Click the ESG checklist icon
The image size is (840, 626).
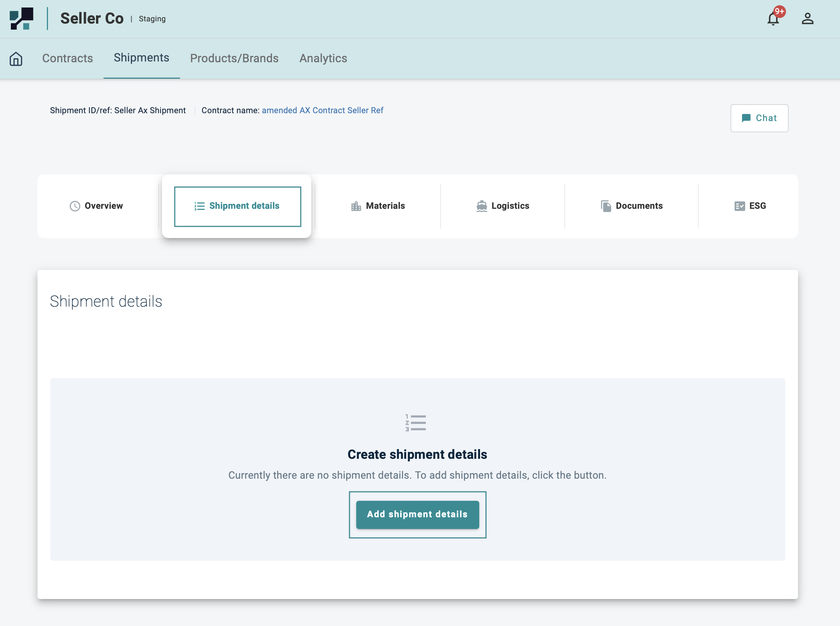point(739,206)
